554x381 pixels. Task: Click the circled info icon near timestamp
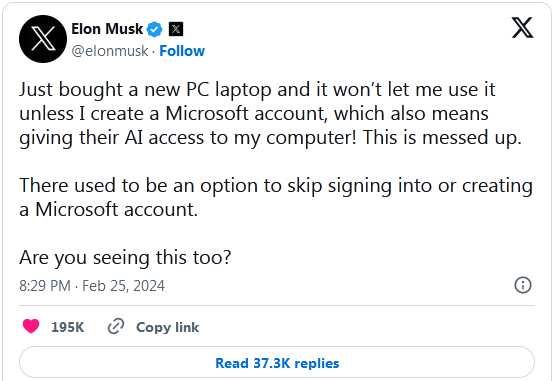click(523, 285)
